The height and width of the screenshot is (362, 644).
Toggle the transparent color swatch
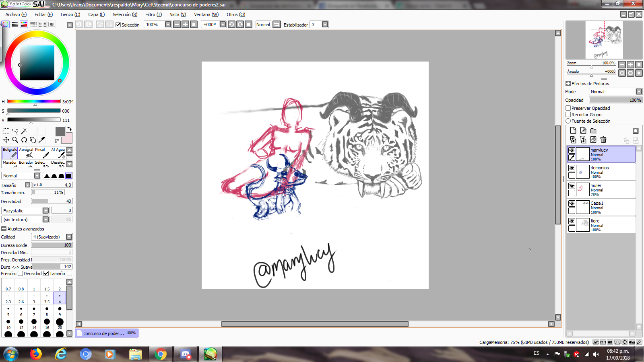pos(57,141)
